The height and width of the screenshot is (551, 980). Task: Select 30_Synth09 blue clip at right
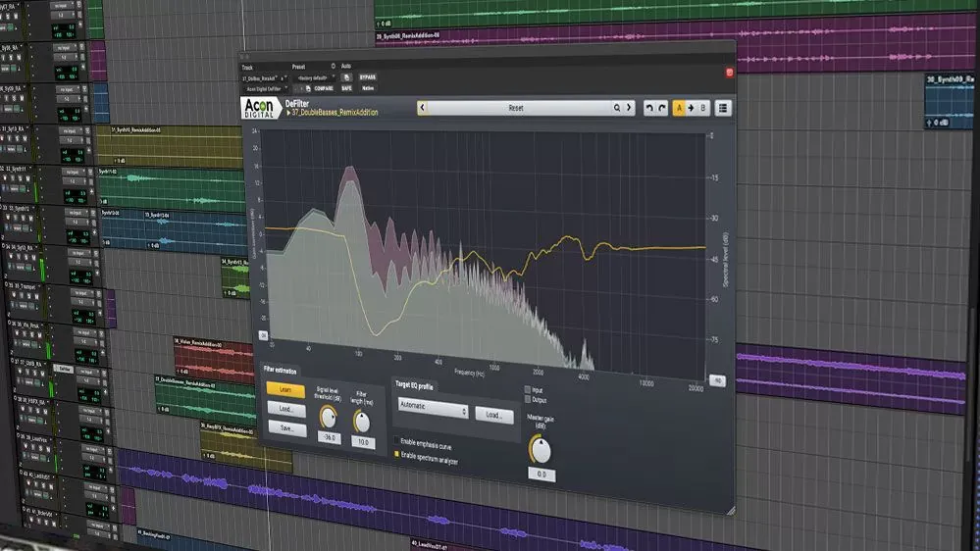[950, 101]
